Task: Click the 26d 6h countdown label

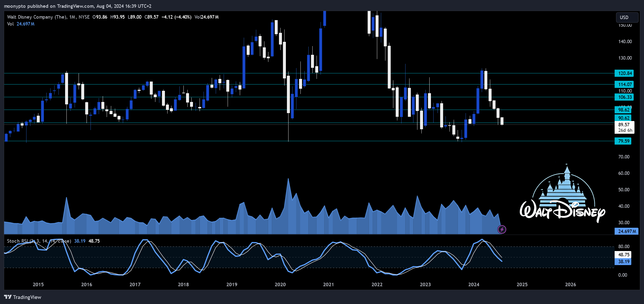Action: pos(625,130)
